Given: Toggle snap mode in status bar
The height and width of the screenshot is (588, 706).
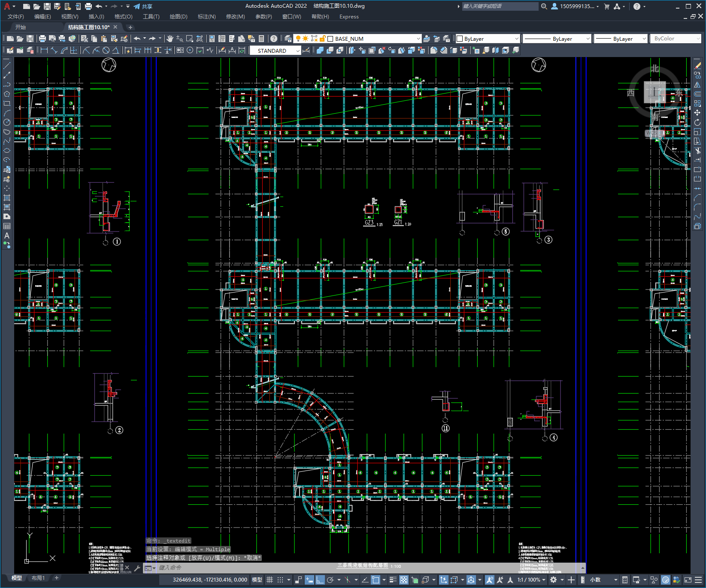Looking at the screenshot, I should 280,580.
